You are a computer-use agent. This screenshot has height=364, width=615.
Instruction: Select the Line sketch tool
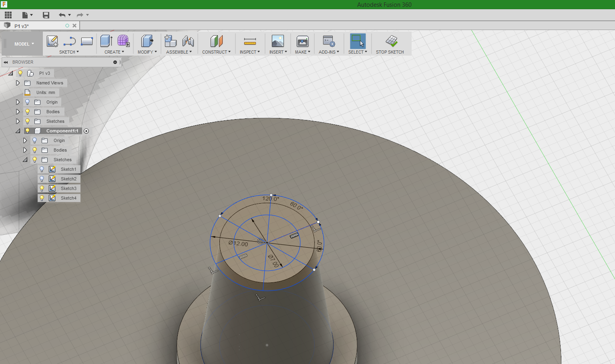tap(70, 41)
